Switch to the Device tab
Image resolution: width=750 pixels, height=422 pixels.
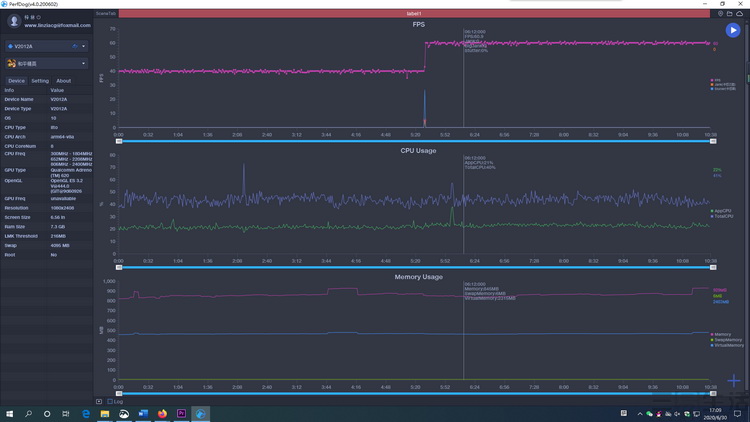(16, 81)
